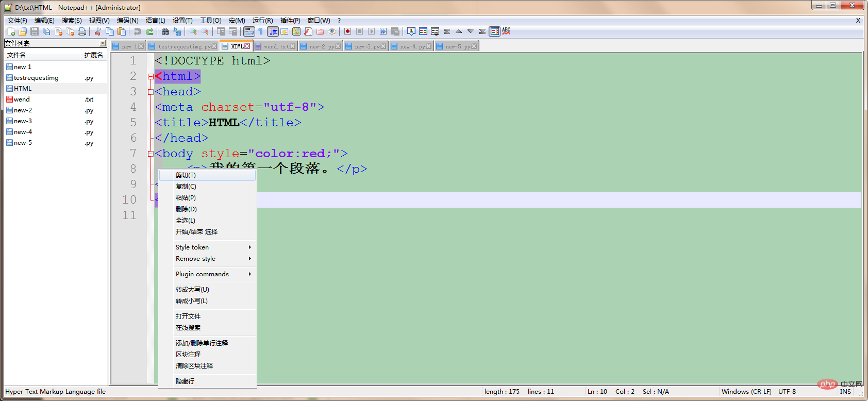
Task: Click the Windows (CR LF) status field
Action: [746, 392]
